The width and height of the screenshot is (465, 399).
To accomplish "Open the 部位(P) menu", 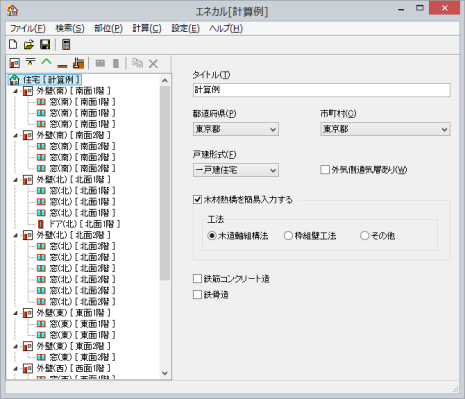I will (108, 28).
